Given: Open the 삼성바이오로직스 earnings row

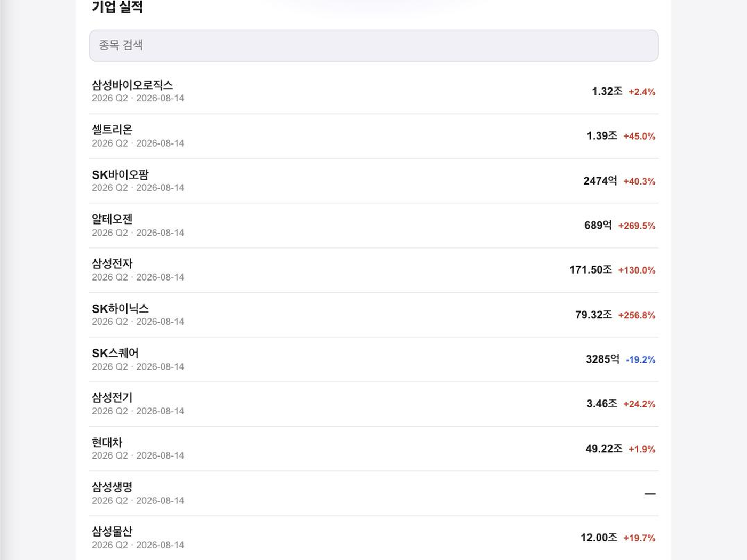Looking at the screenshot, I should point(373,91).
